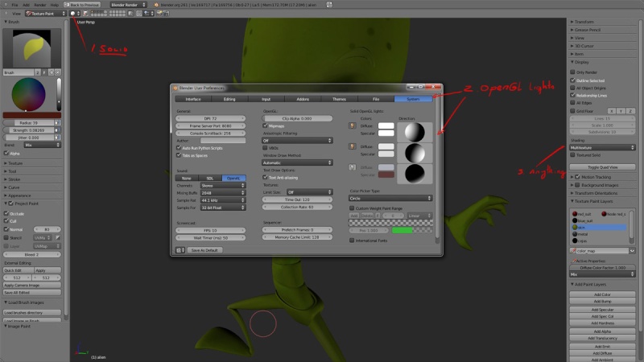Click the color_map texture icon
Image resolution: width=644 pixels, height=362 pixels.
tap(573, 251)
